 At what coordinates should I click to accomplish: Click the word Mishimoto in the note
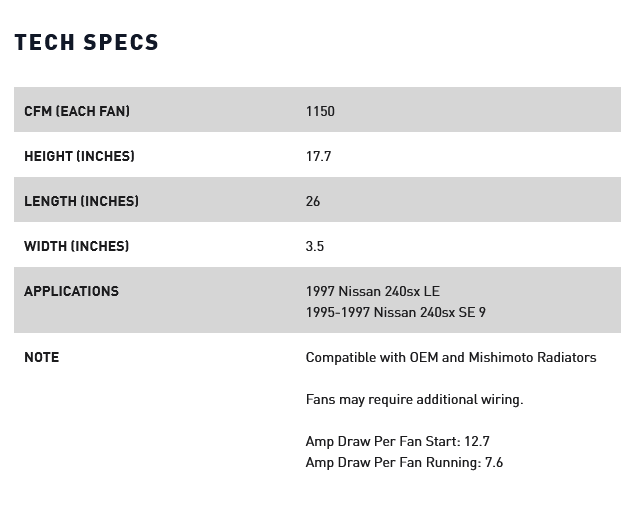[502, 357]
